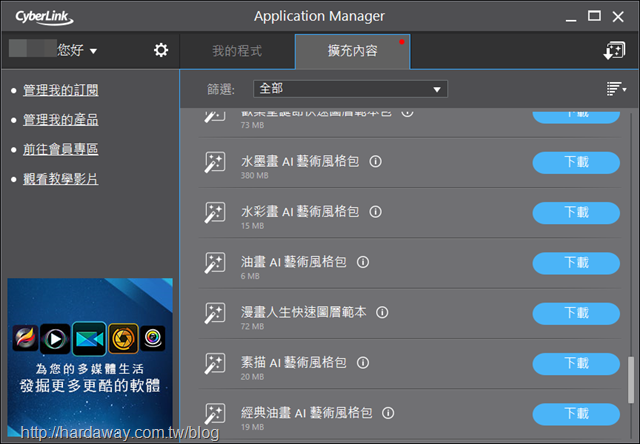This screenshot has height=444, width=640.
Task: Click the CyberLink software promo banner
Action: click(x=90, y=357)
